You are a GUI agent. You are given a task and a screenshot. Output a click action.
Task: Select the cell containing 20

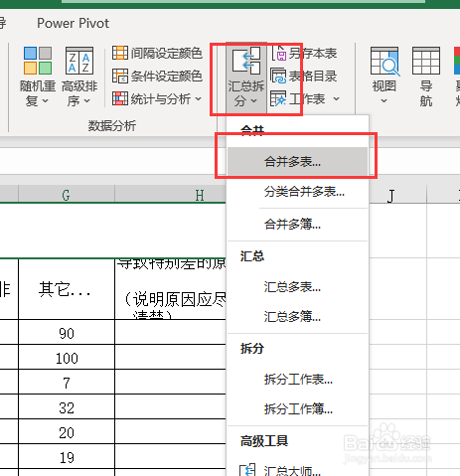[x=67, y=431]
